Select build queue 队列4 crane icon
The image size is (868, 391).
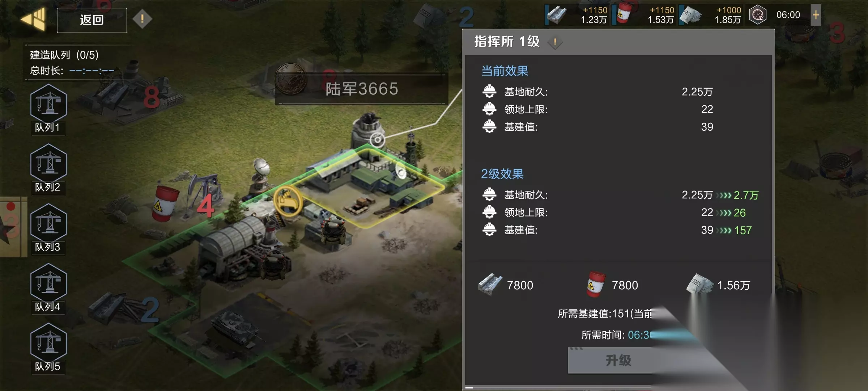(x=48, y=283)
